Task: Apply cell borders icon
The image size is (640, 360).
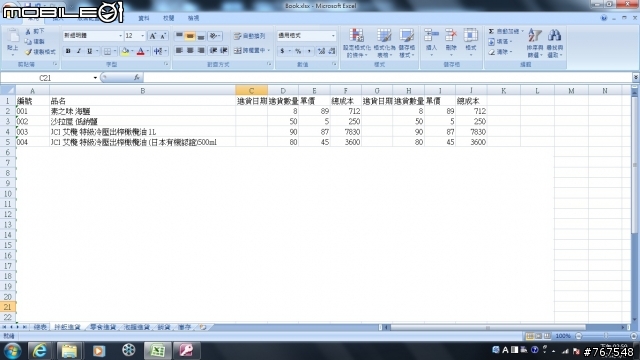Action: click(107, 51)
